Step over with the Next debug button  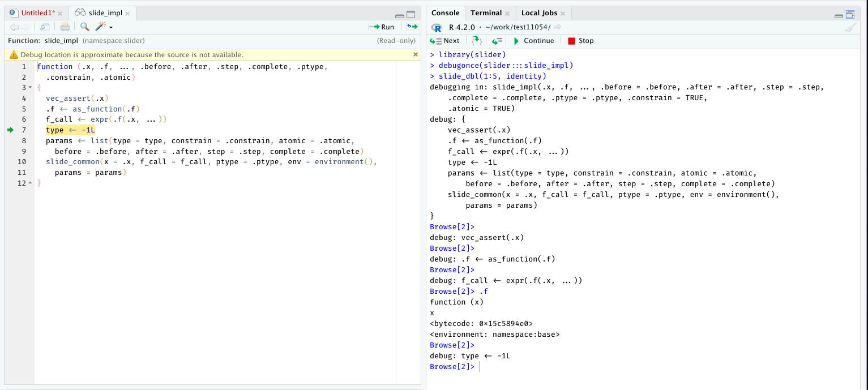445,40
